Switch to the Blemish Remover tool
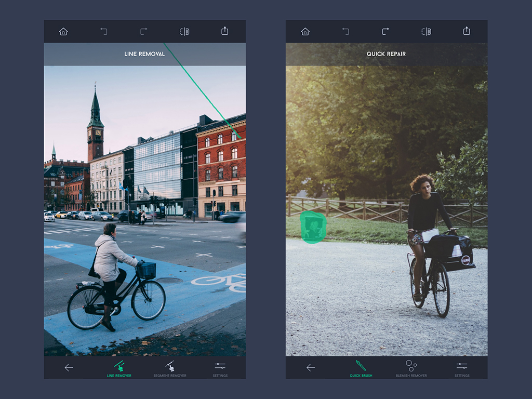The image size is (532, 399). [411, 368]
